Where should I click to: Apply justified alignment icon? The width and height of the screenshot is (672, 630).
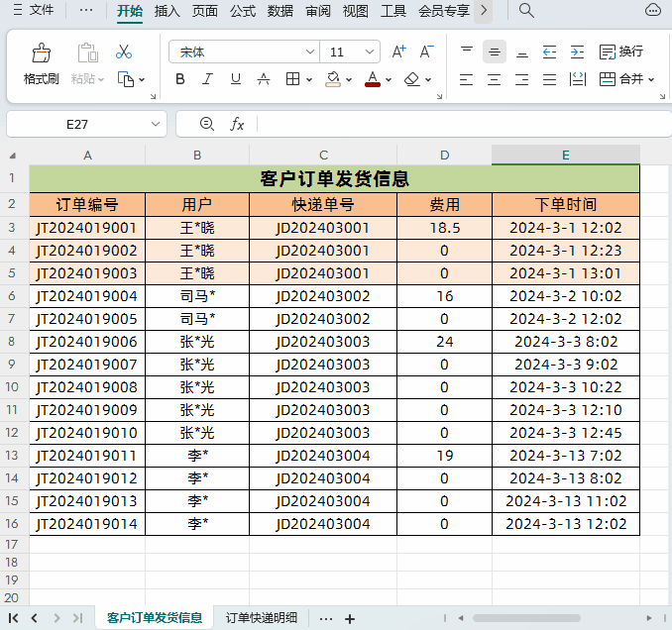click(x=549, y=79)
